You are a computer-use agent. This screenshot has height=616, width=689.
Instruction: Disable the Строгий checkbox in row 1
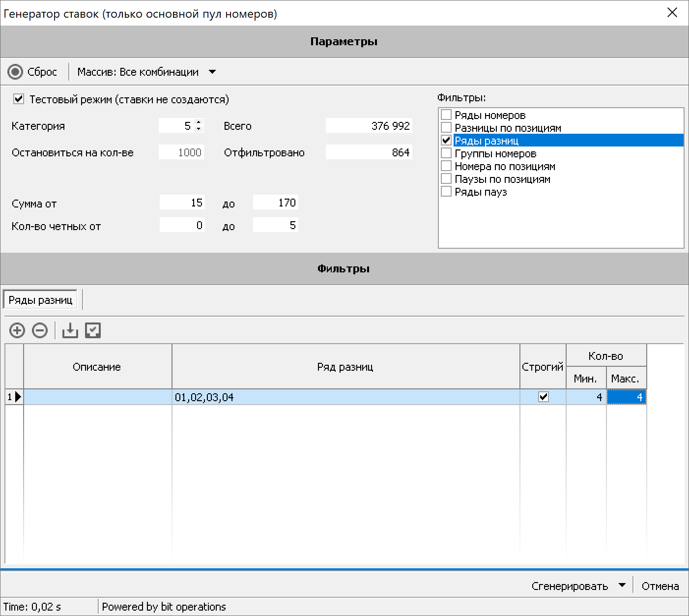[x=543, y=397]
